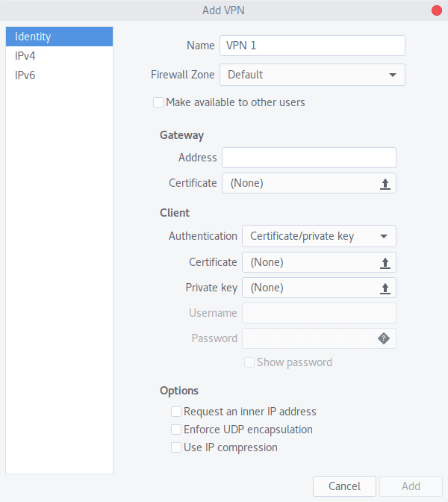Screen dimensions: 448x502
Task: Open the Gateway Certificate file chooser
Action: point(309,183)
